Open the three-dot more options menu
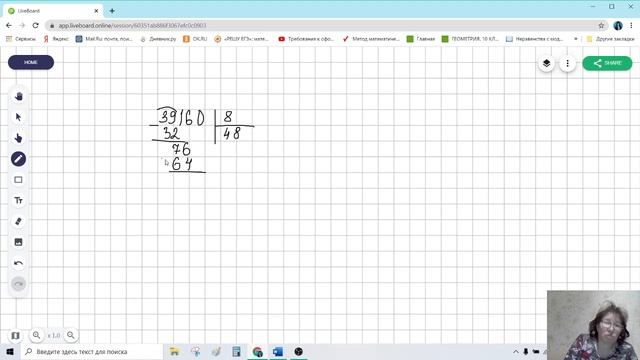Viewport: 640px width, 360px height. click(567, 63)
